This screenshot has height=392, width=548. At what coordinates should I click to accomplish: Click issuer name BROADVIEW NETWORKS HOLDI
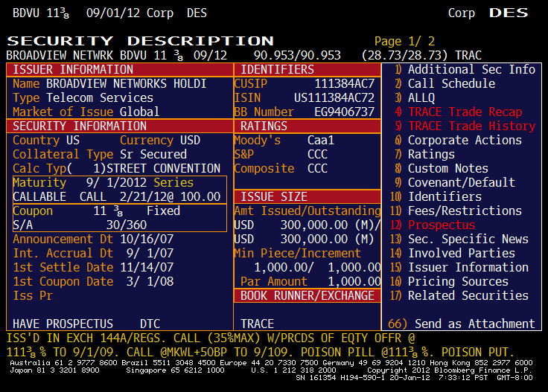pos(127,84)
